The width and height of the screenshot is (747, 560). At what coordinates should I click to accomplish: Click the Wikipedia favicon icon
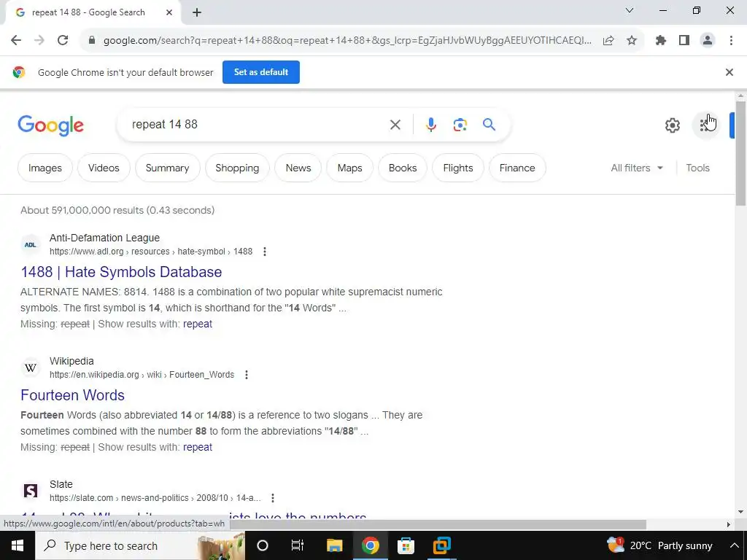[x=31, y=368]
